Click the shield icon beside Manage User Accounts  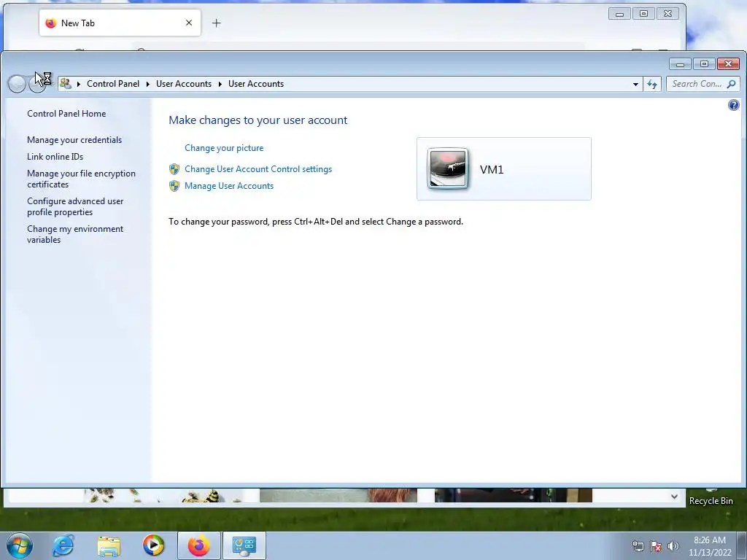click(x=174, y=186)
